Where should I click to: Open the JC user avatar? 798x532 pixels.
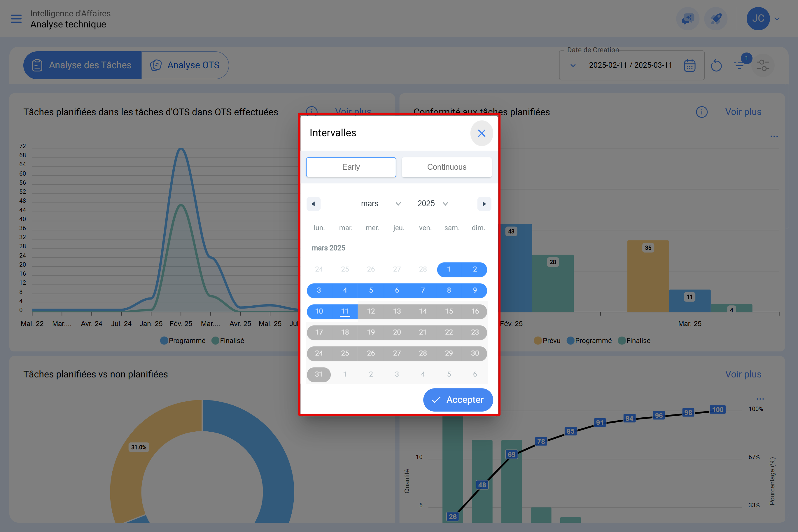[x=758, y=19]
